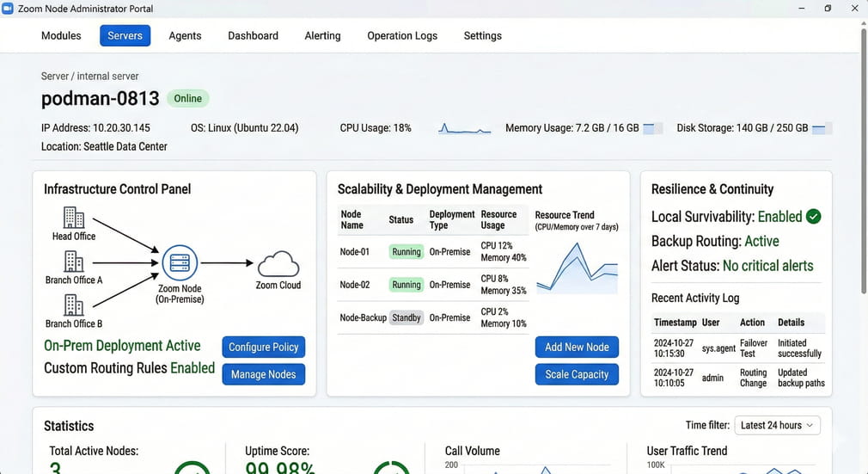The height and width of the screenshot is (474, 868).
Task: Open the Time filter dropdown
Action: 779,425
